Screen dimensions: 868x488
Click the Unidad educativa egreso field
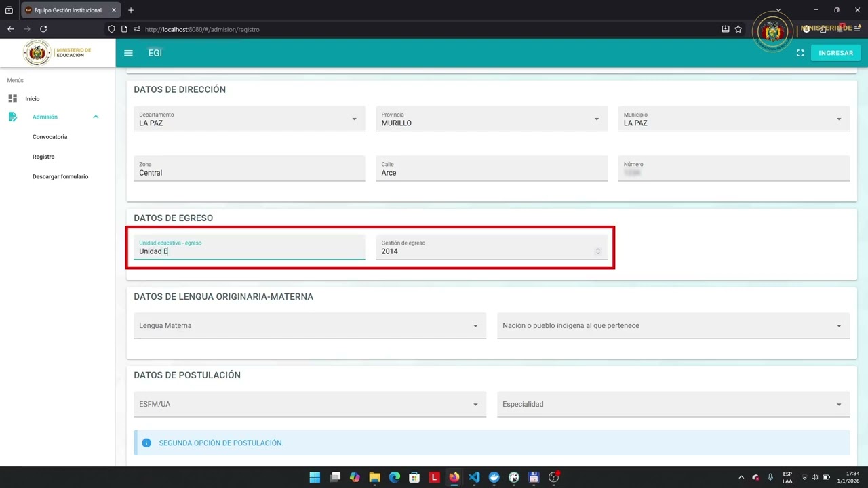(249, 247)
